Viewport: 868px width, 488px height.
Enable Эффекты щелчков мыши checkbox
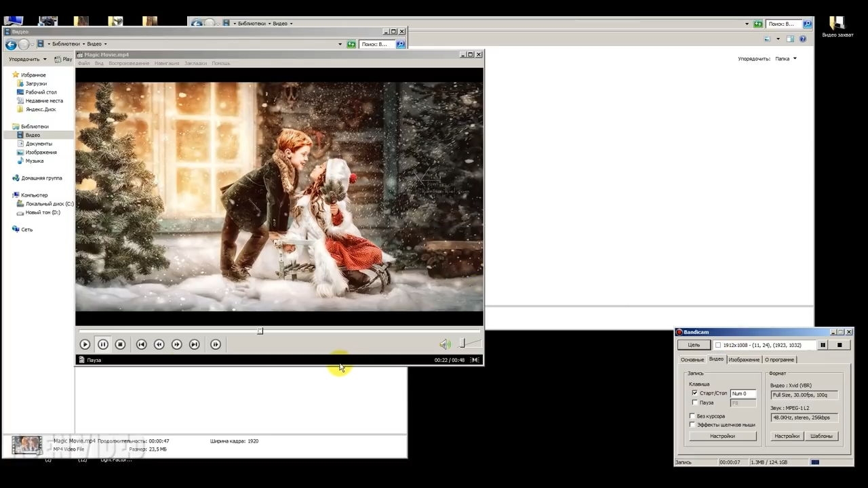coord(692,425)
